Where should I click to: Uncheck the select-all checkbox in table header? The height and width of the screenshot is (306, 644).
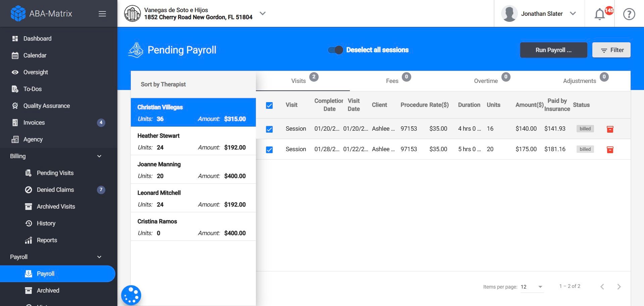[x=269, y=105]
